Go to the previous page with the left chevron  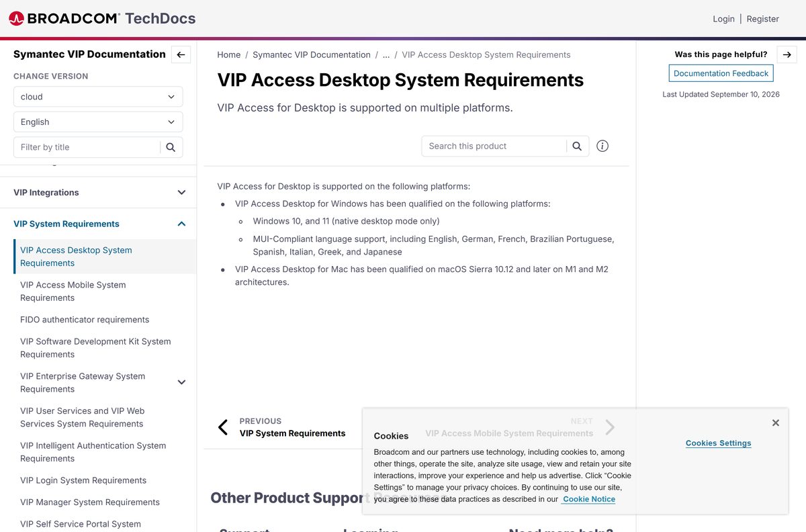pos(223,427)
